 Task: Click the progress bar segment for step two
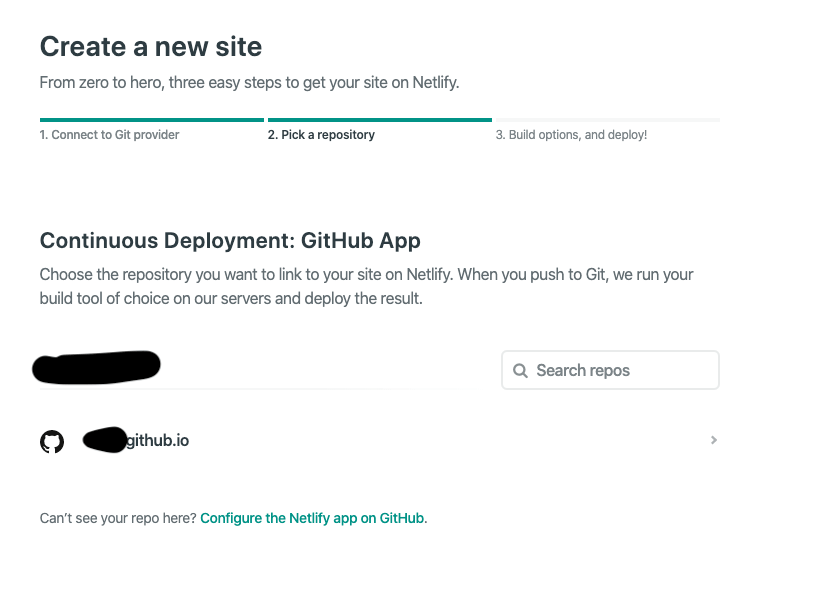(379, 118)
